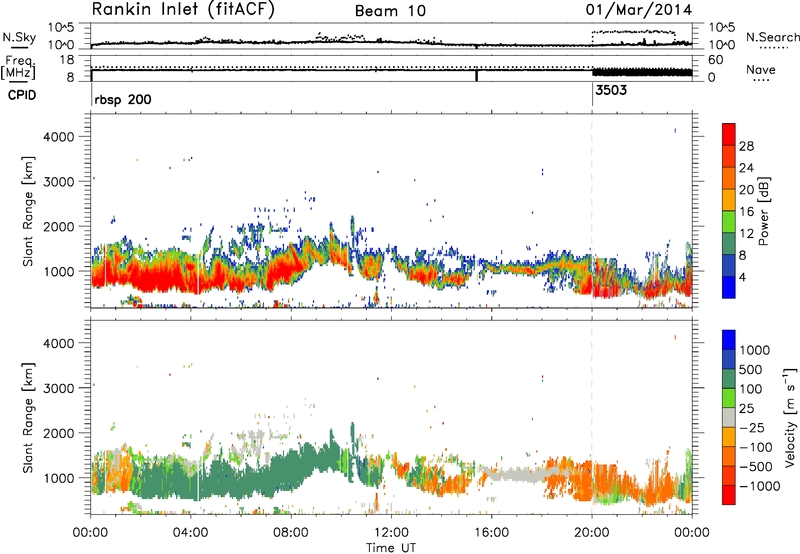Click the dashed 20:00 marker line in power panel

coord(592,211)
